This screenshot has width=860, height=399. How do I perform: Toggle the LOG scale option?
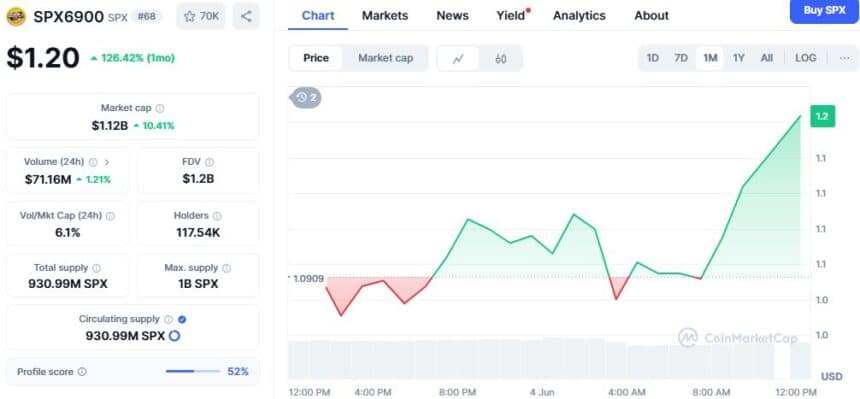coord(806,58)
